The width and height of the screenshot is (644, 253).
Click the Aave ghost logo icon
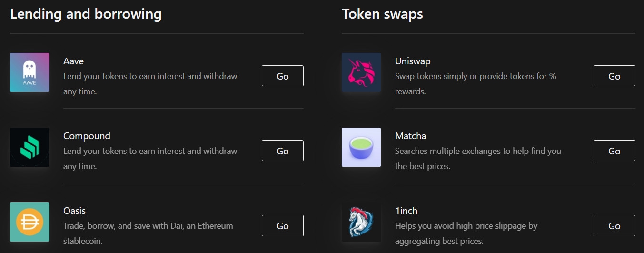point(30,72)
